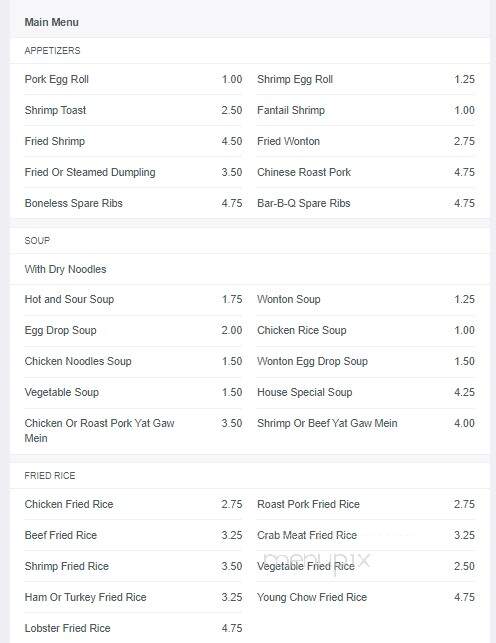
Task: Click the Main Menu heading
Action: click(51, 22)
